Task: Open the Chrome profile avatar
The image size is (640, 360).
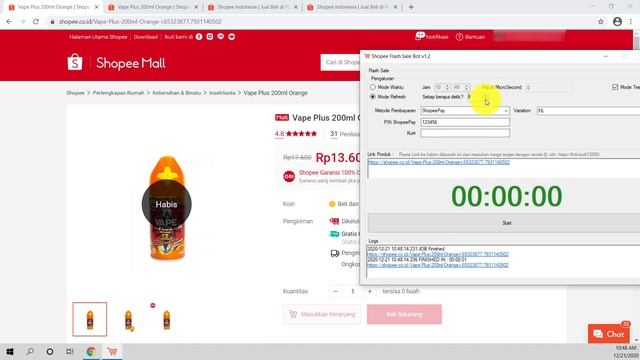Action: tap(617, 22)
